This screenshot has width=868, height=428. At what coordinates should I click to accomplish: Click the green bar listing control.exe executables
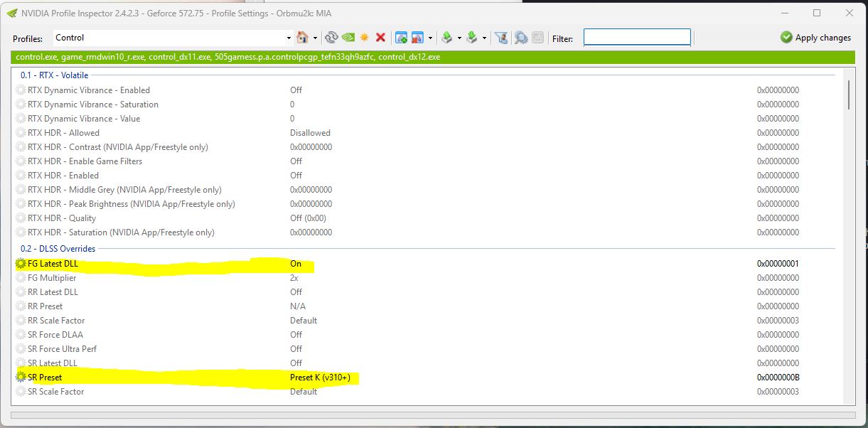[x=433, y=57]
